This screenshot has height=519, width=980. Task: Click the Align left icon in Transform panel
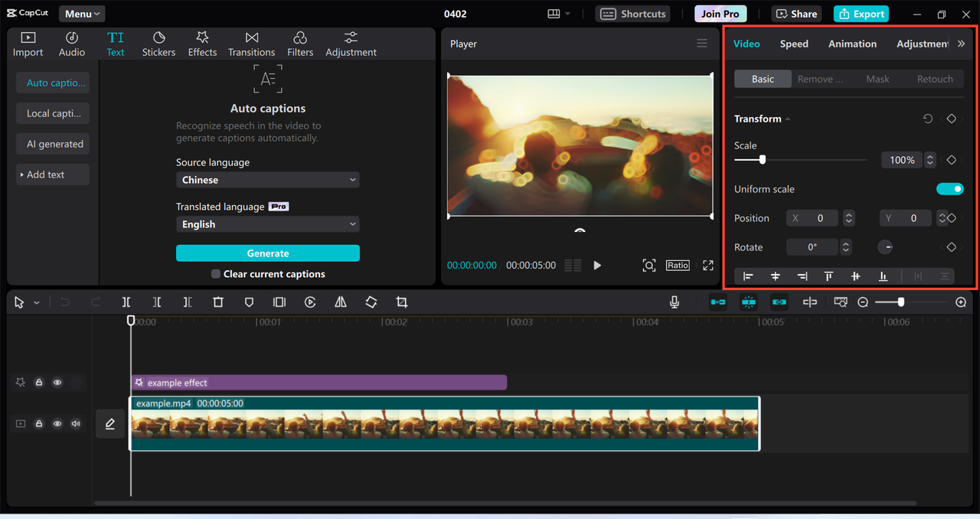tap(748, 276)
